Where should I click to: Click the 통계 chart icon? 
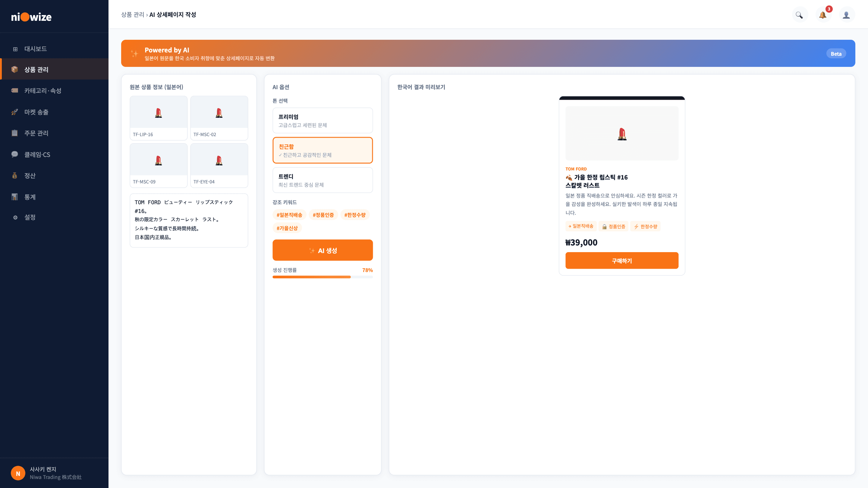[15, 197]
